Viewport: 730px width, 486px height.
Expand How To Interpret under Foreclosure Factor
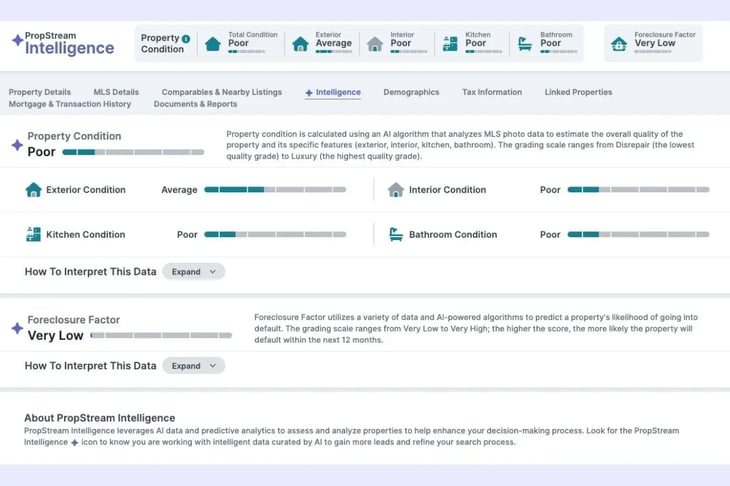click(x=194, y=366)
